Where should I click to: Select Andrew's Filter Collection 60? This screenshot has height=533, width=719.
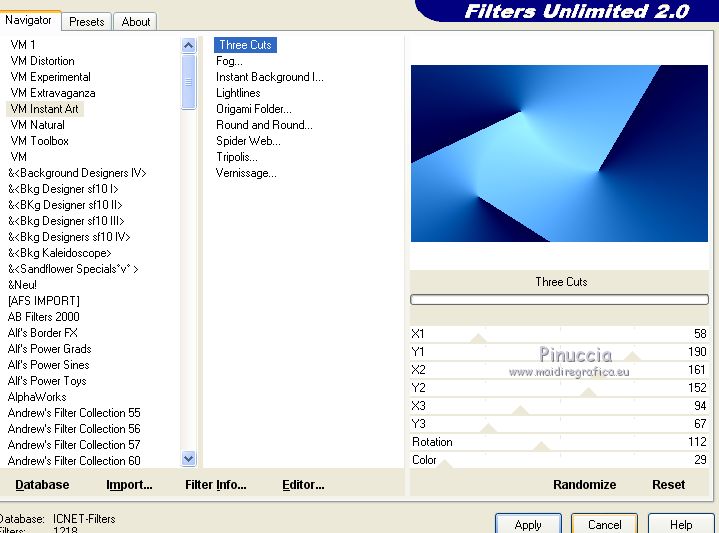point(74,461)
